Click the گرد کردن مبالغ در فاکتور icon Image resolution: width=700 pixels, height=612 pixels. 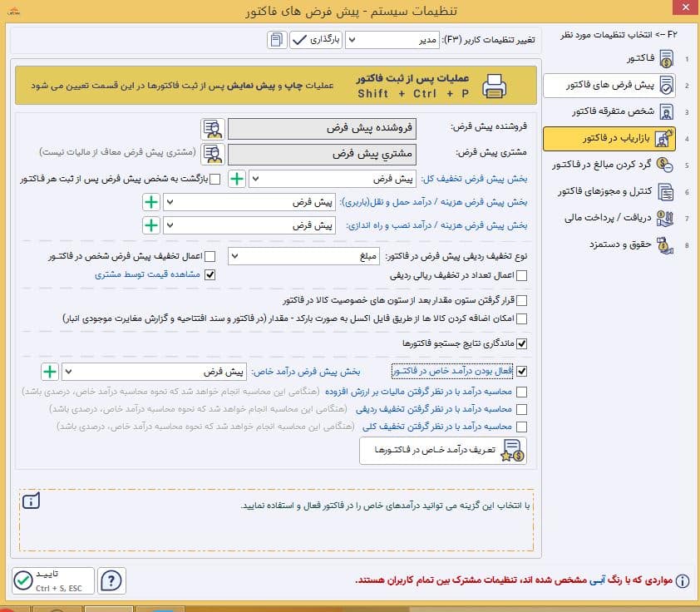pos(665,165)
